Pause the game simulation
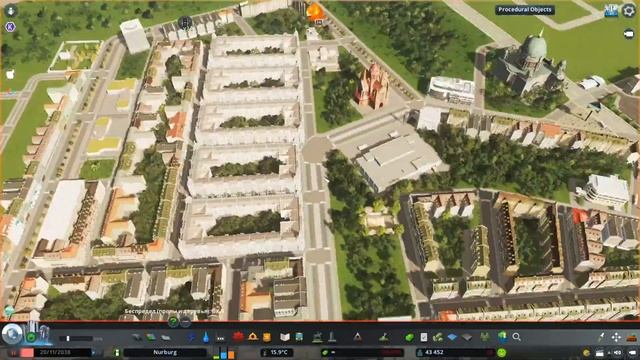 tap(13, 353)
